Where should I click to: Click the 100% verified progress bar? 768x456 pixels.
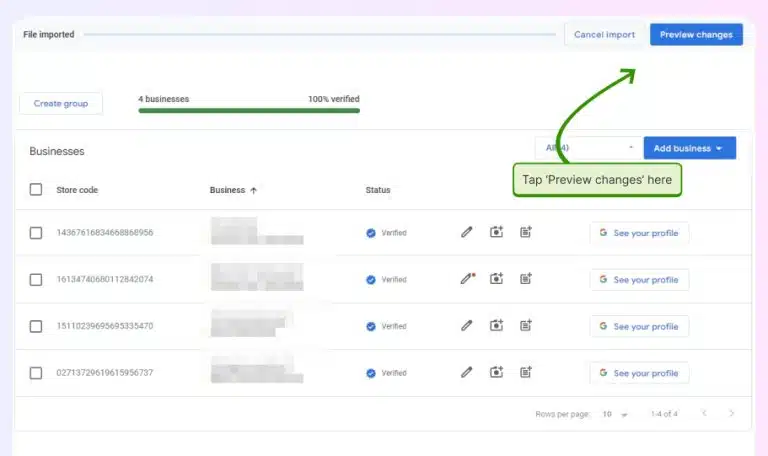click(x=249, y=111)
